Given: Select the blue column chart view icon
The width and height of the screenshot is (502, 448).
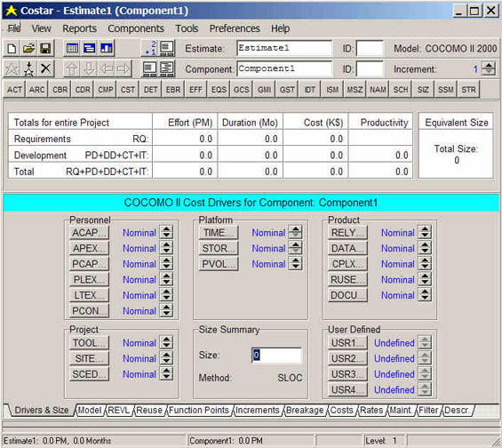Looking at the screenshot, I should tap(107, 49).
